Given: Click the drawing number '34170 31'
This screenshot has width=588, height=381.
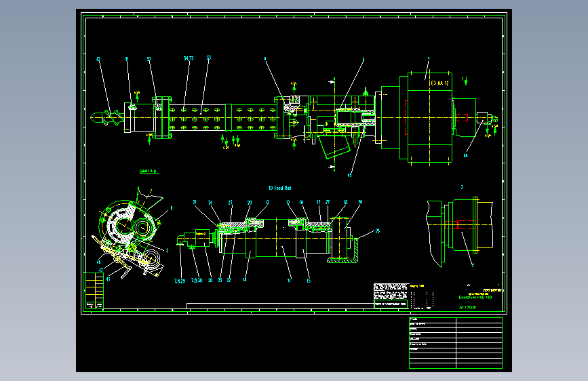Looking at the screenshot, I should [x=468, y=308].
